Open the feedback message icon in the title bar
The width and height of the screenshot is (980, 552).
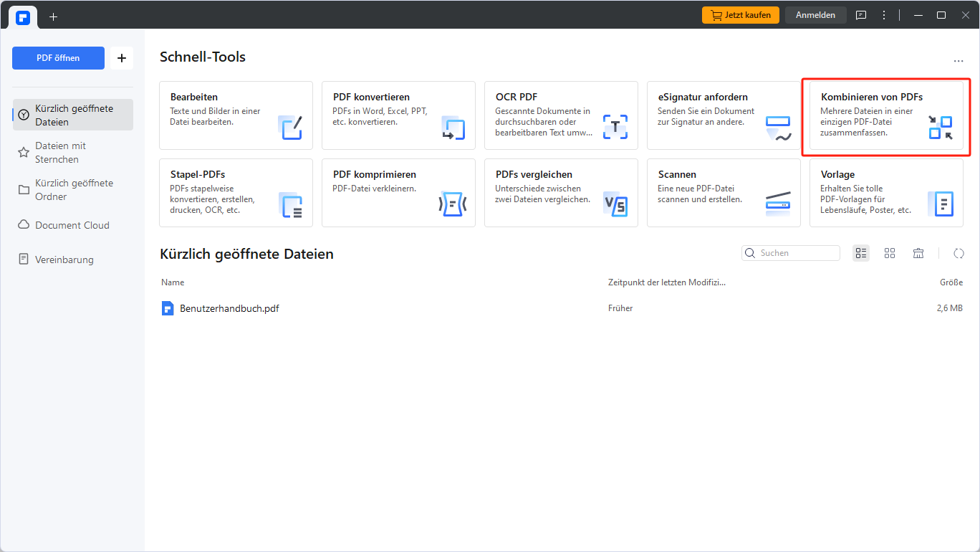click(x=861, y=15)
